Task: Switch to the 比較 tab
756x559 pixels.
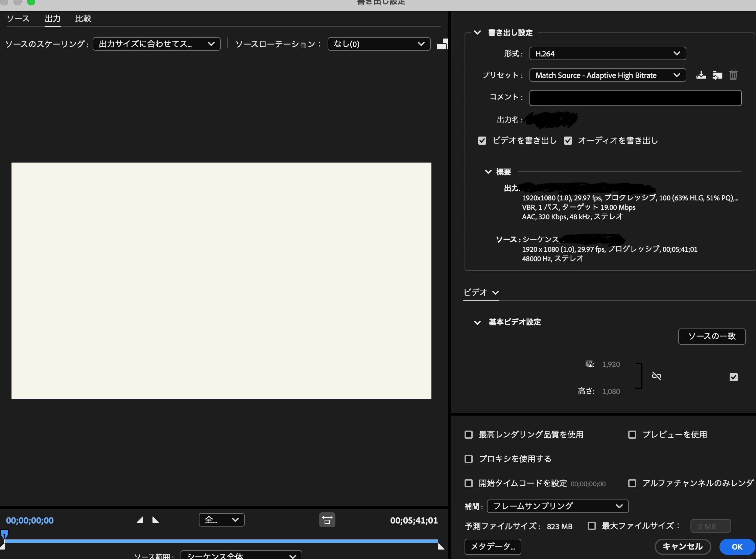Action: coord(83,19)
